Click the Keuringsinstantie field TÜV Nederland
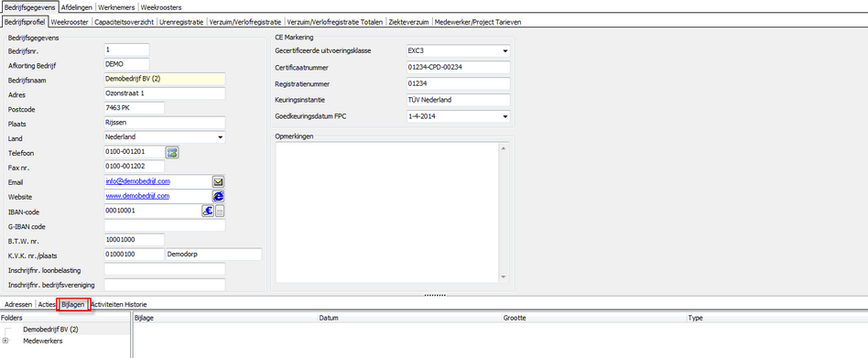 458,101
